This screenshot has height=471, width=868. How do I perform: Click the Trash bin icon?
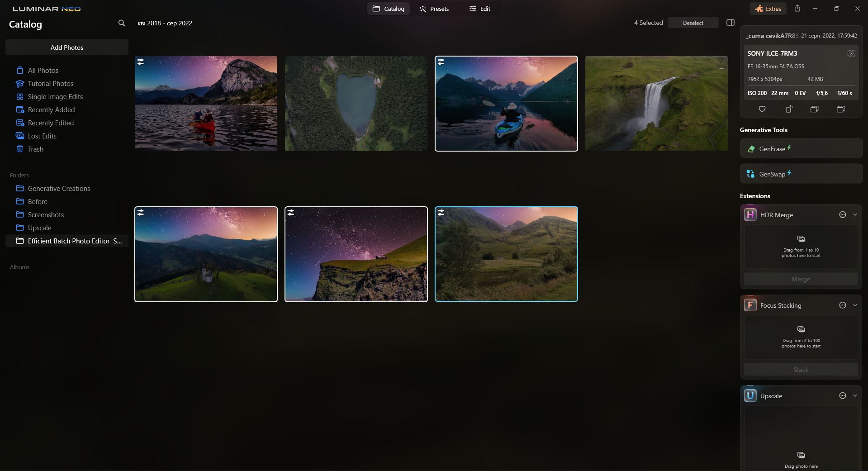pyautogui.click(x=20, y=149)
